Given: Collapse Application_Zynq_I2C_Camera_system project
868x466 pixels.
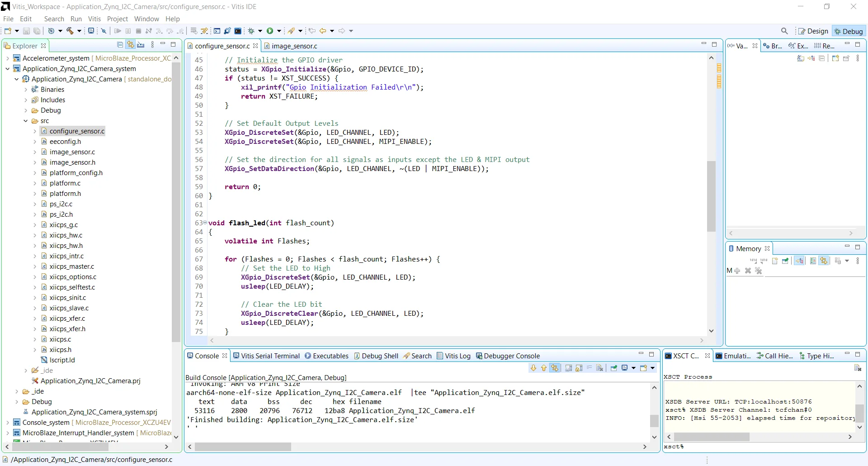Looking at the screenshot, I should click(8, 69).
